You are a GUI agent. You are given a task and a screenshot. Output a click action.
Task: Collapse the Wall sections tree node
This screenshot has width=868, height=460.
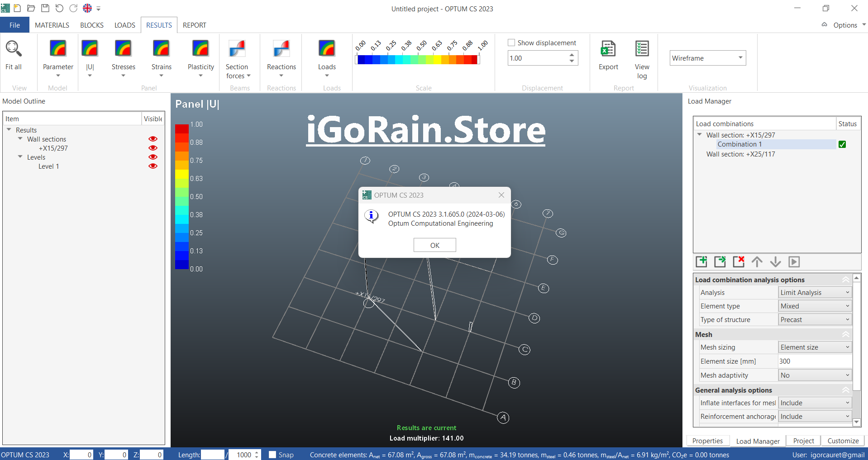(x=20, y=139)
